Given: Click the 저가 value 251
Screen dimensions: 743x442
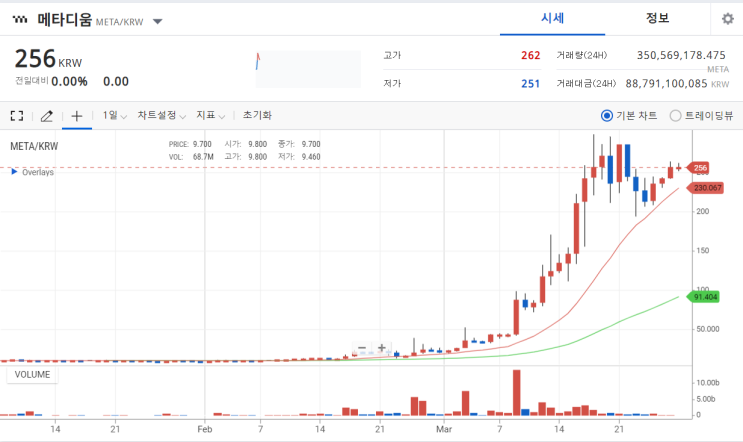Looking at the screenshot, I should coord(531,84).
